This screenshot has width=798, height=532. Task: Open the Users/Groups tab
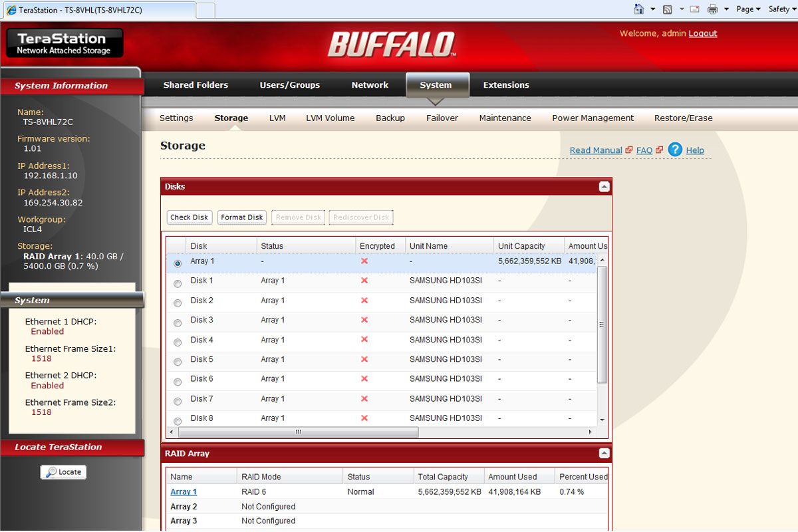290,85
